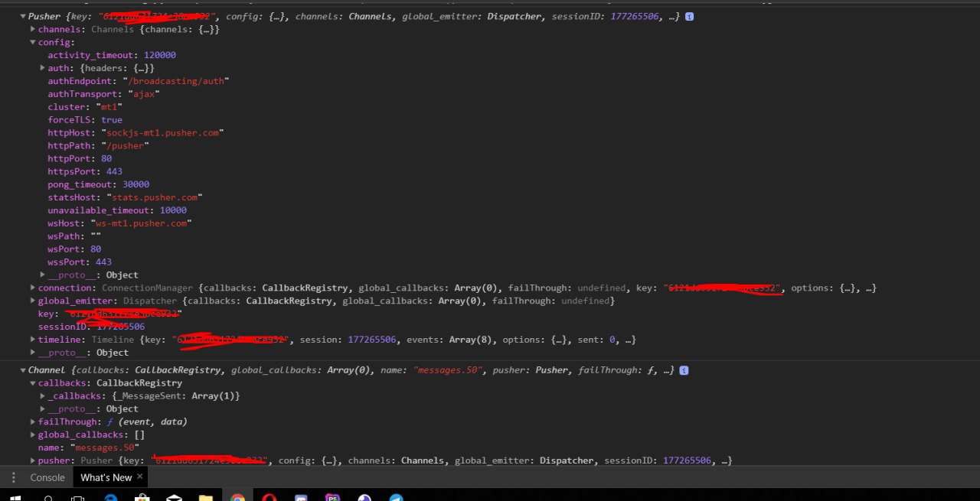Expand global_callbacks: [] row
The width and height of the screenshot is (980, 501).
tap(32, 434)
